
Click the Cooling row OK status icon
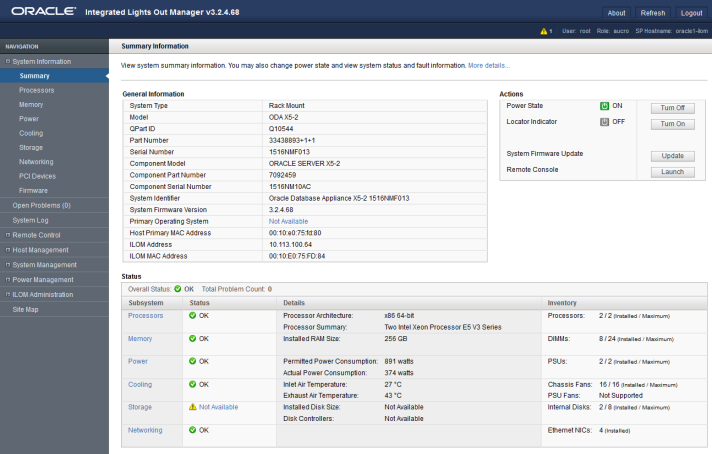click(x=193, y=385)
